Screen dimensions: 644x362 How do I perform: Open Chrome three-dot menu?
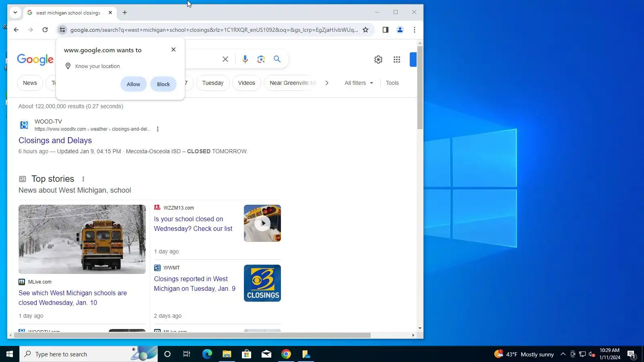[414, 30]
